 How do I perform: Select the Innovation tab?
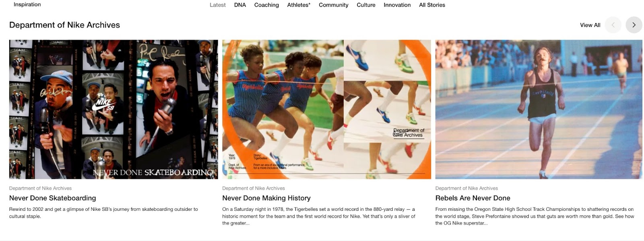pos(397,5)
